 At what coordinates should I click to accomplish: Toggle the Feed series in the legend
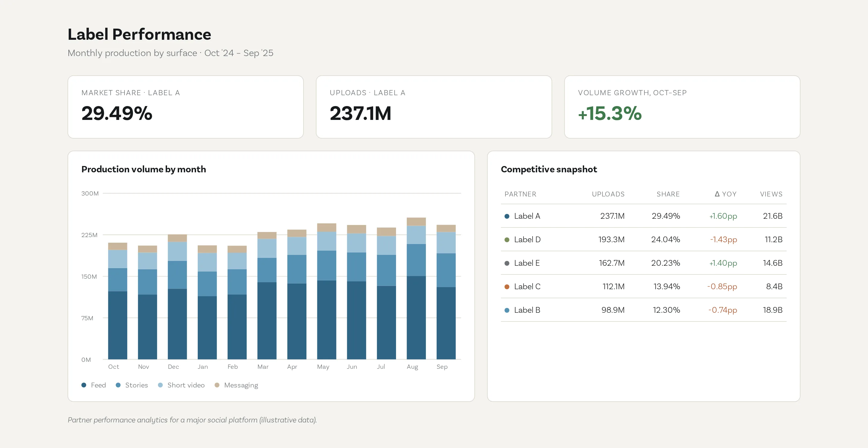pyautogui.click(x=94, y=385)
